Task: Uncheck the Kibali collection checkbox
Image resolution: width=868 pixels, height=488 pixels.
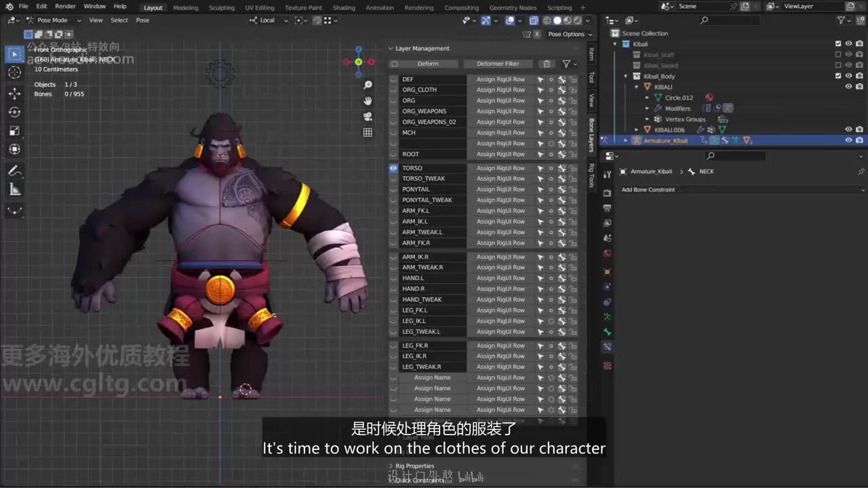Action: pos(838,44)
